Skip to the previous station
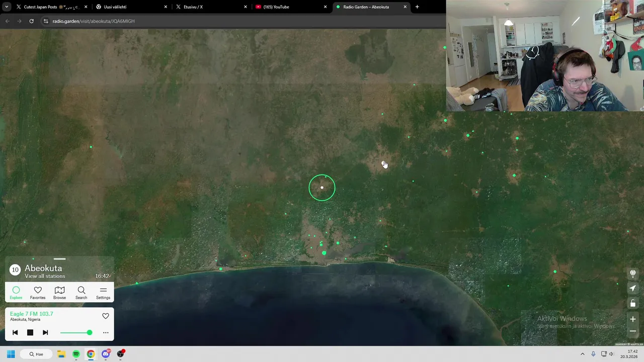The width and height of the screenshot is (644, 362). click(15, 332)
